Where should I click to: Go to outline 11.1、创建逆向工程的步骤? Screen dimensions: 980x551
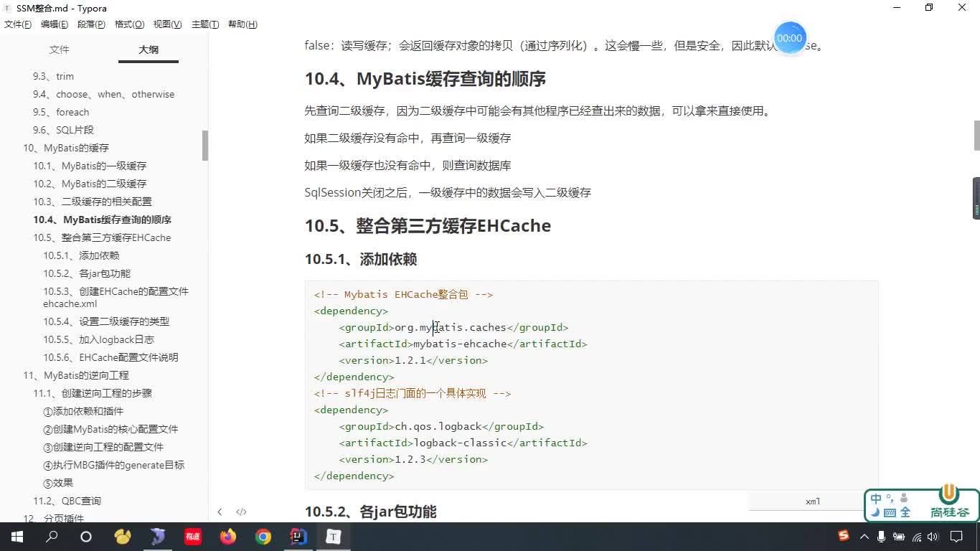click(93, 393)
